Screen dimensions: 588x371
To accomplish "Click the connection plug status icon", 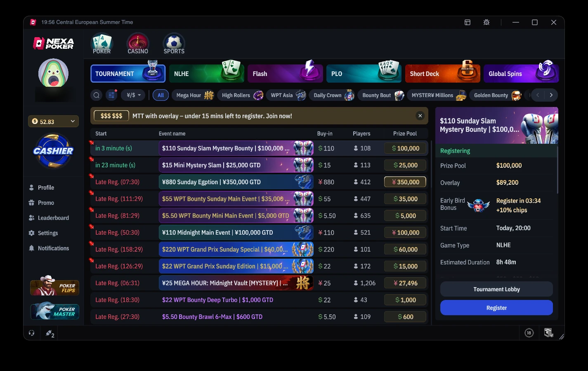I will (50, 333).
